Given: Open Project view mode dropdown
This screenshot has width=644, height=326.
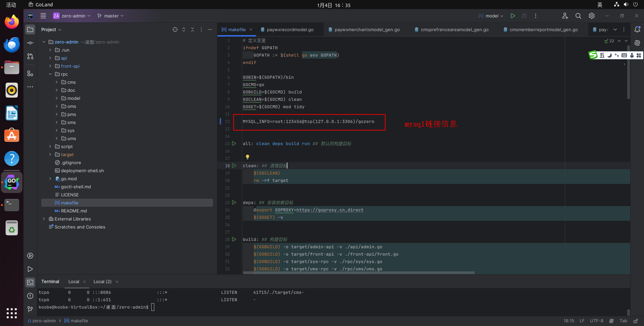Looking at the screenshot, I should [51, 29].
